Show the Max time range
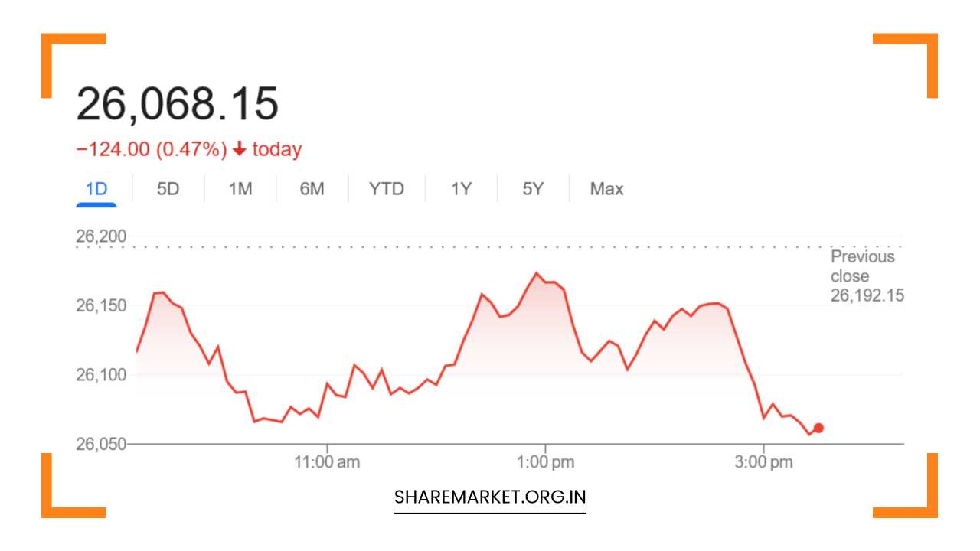The height and width of the screenshot is (551, 980). point(606,188)
